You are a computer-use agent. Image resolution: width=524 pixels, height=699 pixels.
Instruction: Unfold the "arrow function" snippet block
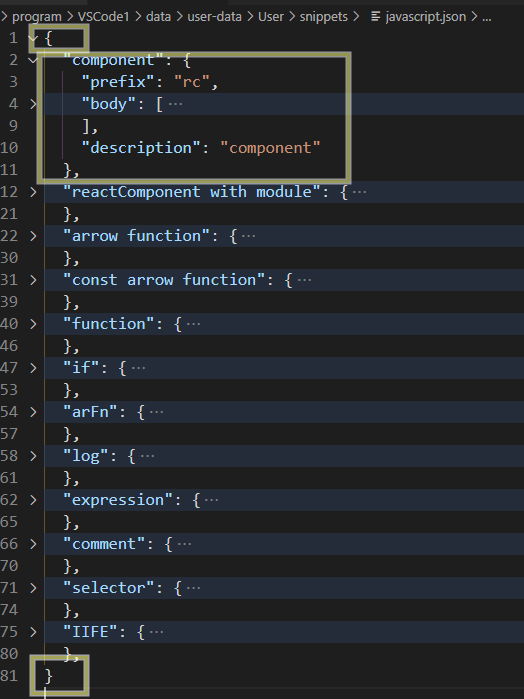pos(33,236)
